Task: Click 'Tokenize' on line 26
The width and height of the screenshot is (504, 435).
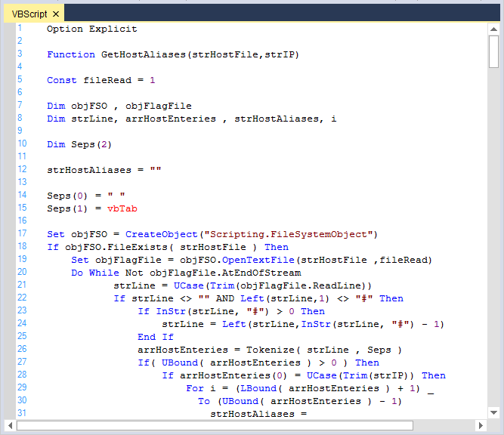Action: point(271,350)
